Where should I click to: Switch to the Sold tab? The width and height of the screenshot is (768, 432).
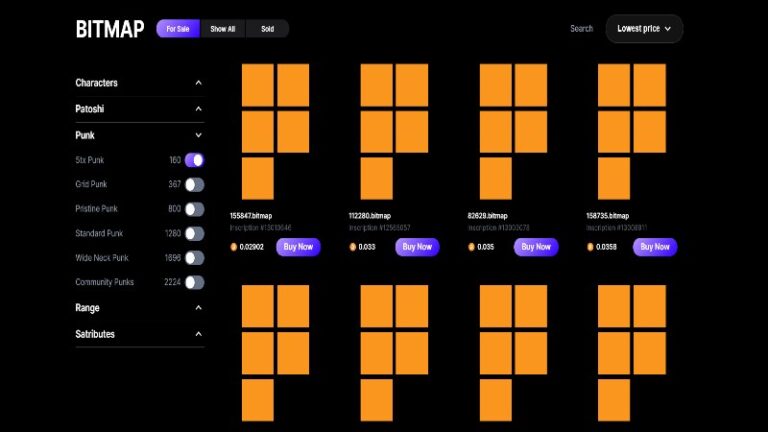[x=267, y=29]
